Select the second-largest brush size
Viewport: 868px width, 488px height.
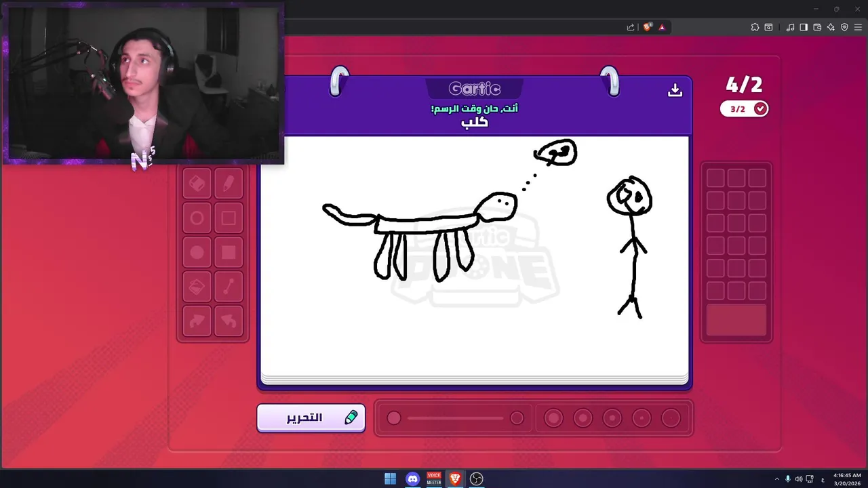(x=583, y=418)
